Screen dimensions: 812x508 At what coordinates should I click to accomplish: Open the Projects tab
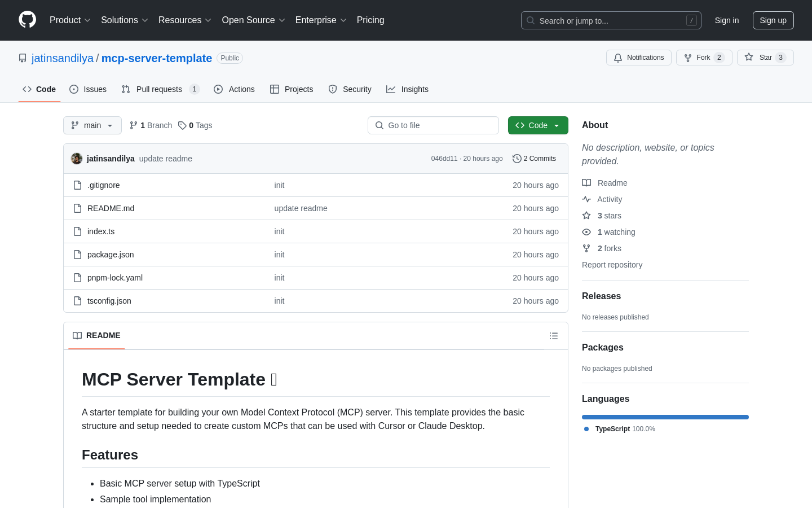[x=292, y=89]
